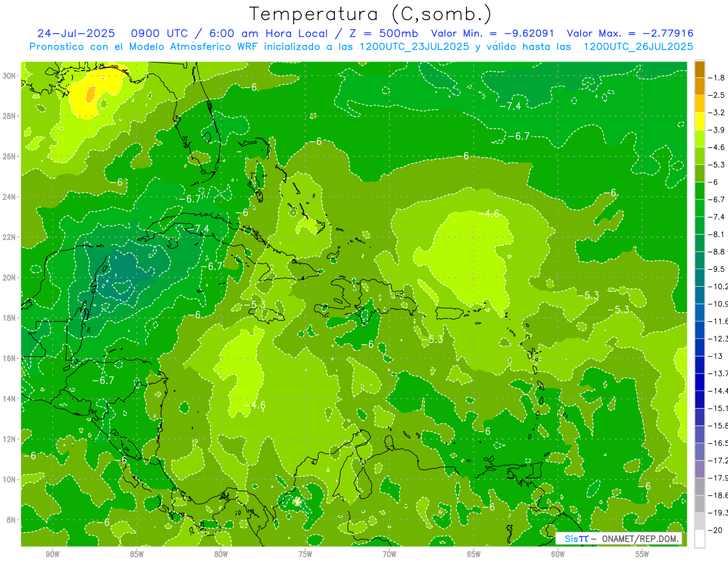Click the date text '24-Jul-2025'
Viewport: 728px width, 562px height.
click(76, 33)
